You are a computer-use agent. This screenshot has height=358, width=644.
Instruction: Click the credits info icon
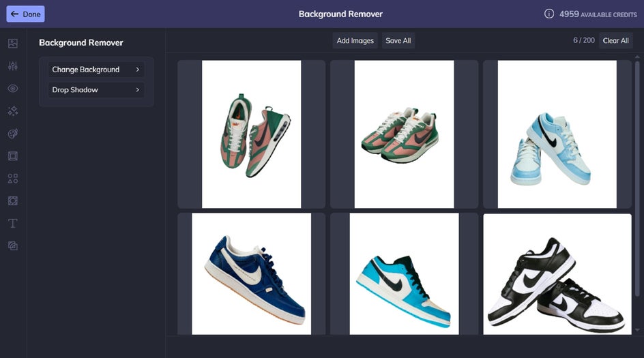coord(548,14)
